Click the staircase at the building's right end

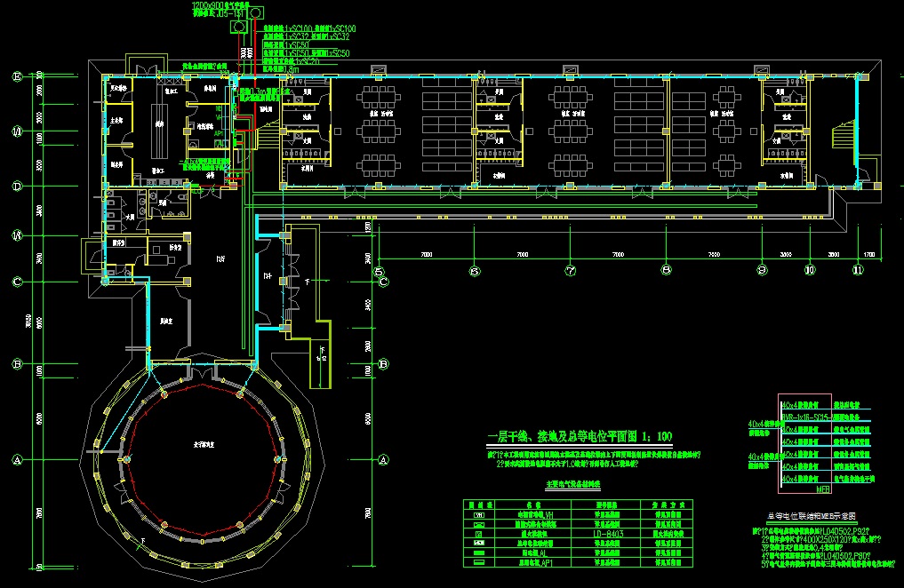pyautogui.click(x=841, y=139)
